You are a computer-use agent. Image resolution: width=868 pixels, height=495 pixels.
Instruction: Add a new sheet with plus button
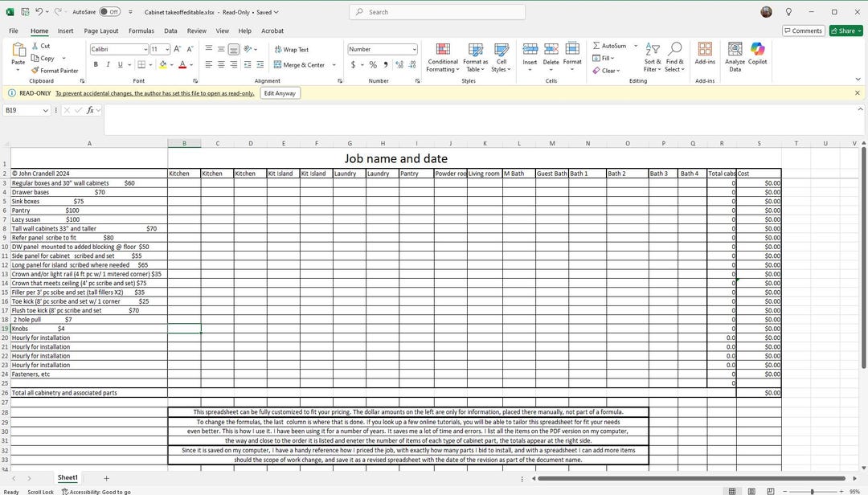pos(106,478)
